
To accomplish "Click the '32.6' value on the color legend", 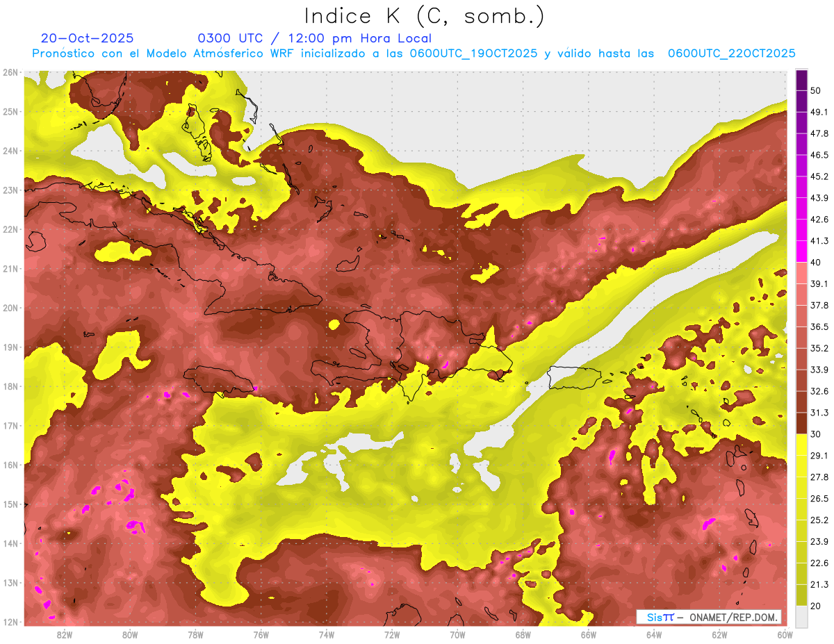I will pos(819,391).
